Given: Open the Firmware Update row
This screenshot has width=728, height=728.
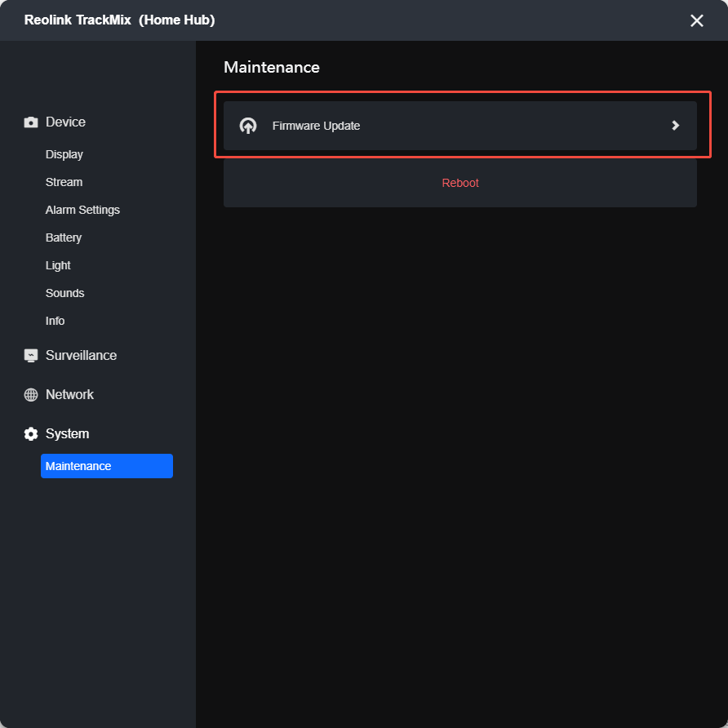Looking at the screenshot, I should click(x=460, y=126).
